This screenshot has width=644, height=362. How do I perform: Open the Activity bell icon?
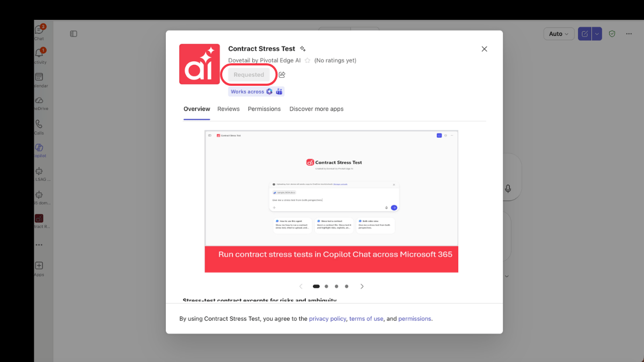(39, 54)
